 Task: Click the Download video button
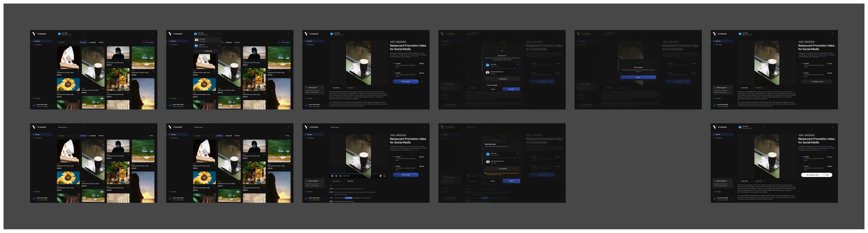pos(813,175)
